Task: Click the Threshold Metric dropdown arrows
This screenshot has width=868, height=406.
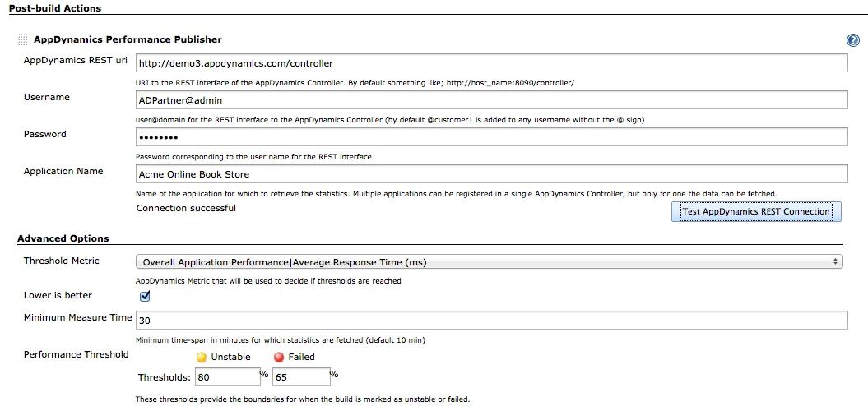Action: point(835,262)
